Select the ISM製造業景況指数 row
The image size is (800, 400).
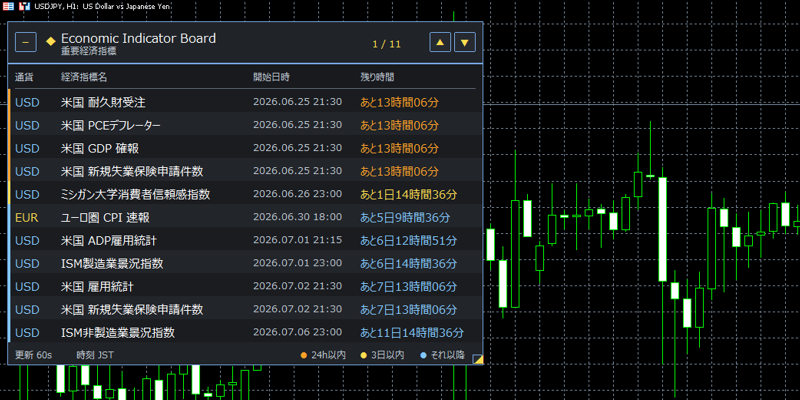point(245,263)
